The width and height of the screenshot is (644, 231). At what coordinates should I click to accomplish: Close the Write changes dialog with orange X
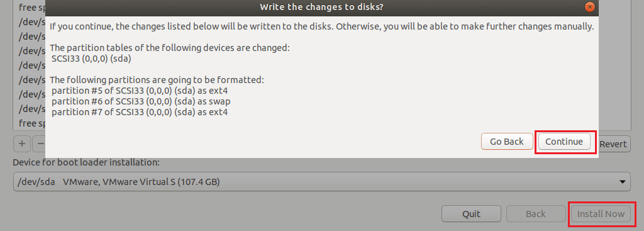tap(590, 7)
